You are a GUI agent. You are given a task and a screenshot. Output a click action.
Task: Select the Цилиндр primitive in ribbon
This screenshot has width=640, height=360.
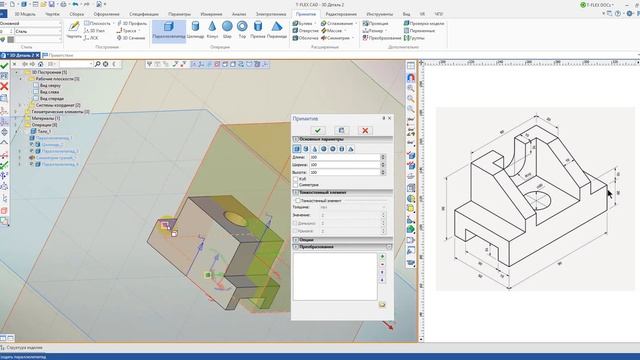tap(195, 31)
